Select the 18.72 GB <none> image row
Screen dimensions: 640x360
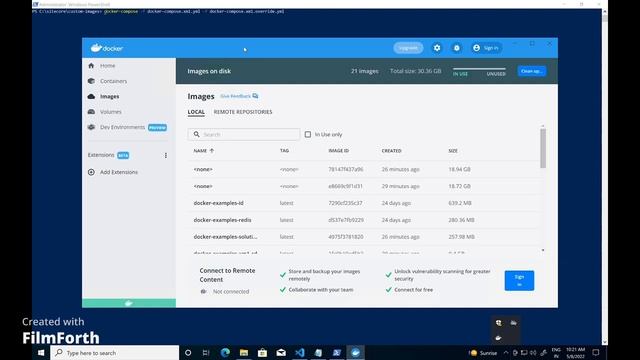(363, 186)
